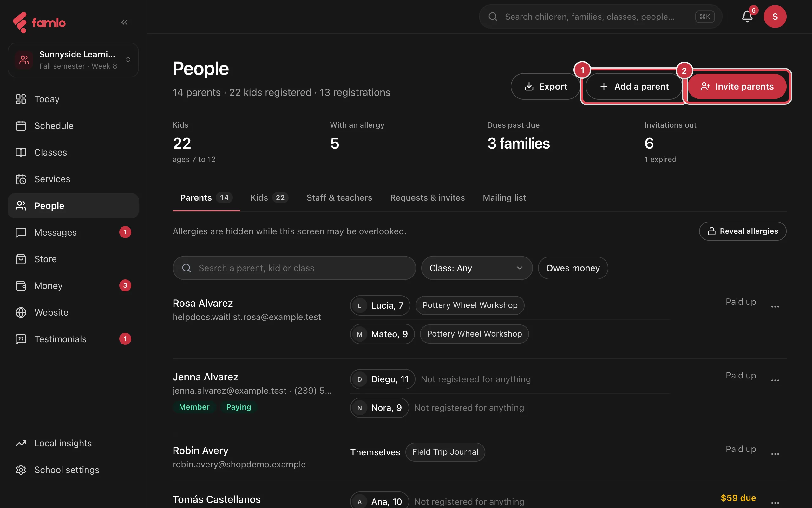812x508 pixels.
Task: Open Nora, 9 kid chip
Action: click(x=379, y=408)
